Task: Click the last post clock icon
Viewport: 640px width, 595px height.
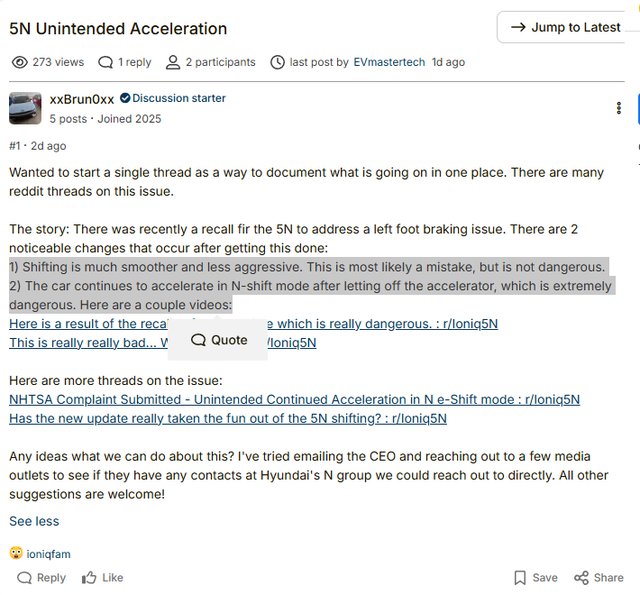Action: coord(277,62)
